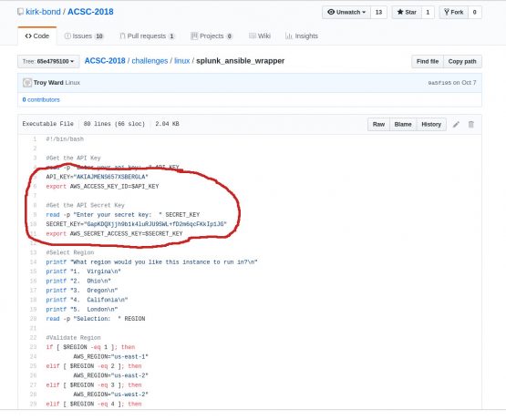Open the file History
Screen dimensions: 506x420
pos(431,124)
